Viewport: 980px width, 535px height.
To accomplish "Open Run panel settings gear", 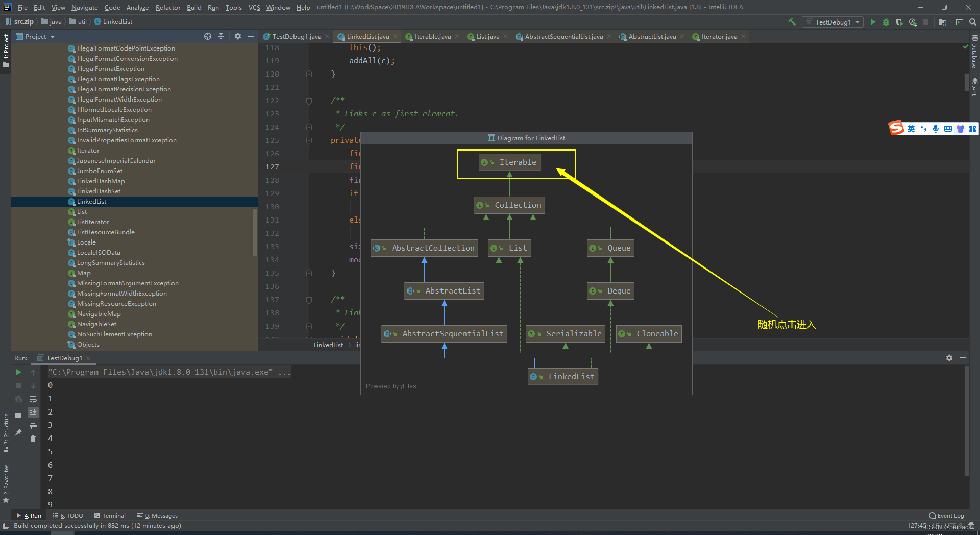I will pyautogui.click(x=949, y=358).
